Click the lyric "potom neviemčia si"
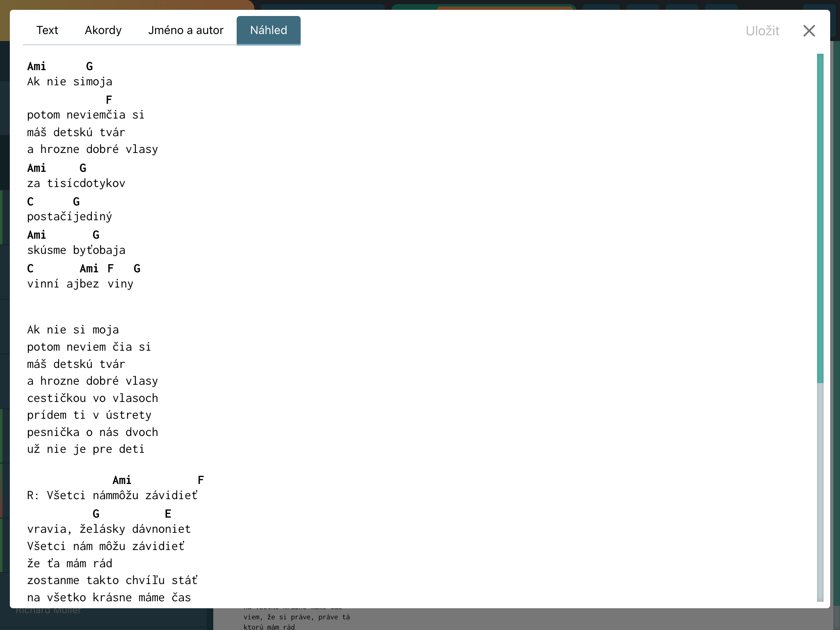The height and width of the screenshot is (630, 840). 86,115
